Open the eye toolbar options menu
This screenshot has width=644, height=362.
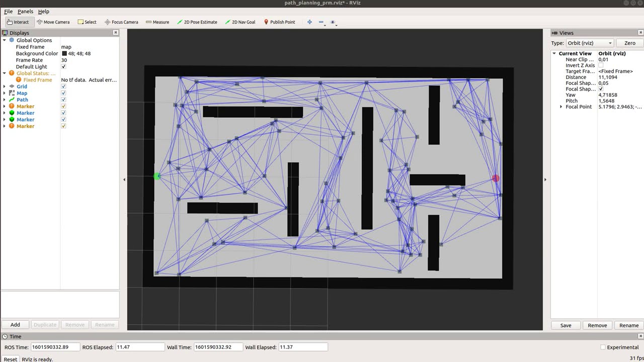click(333, 22)
